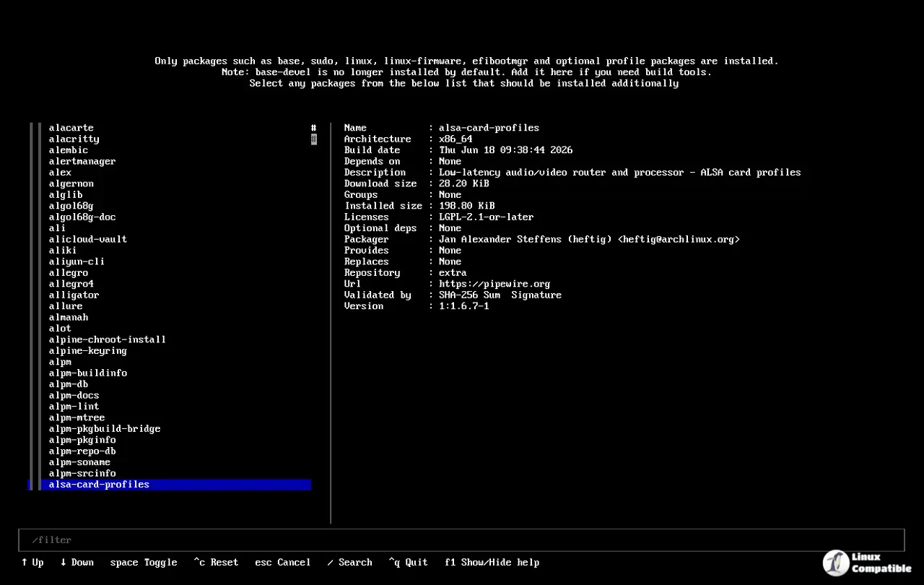The height and width of the screenshot is (585, 924).
Task: Select the alot package
Action: [x=60, y=329]
